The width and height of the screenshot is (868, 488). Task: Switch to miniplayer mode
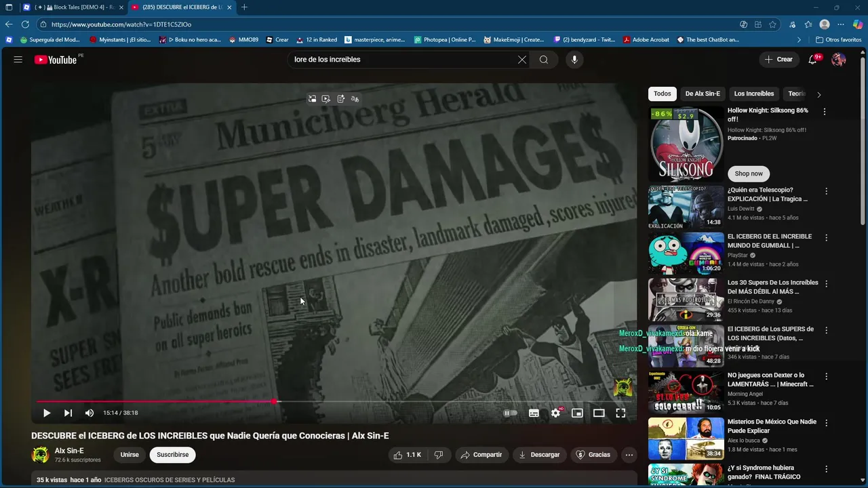click(577, 413)
